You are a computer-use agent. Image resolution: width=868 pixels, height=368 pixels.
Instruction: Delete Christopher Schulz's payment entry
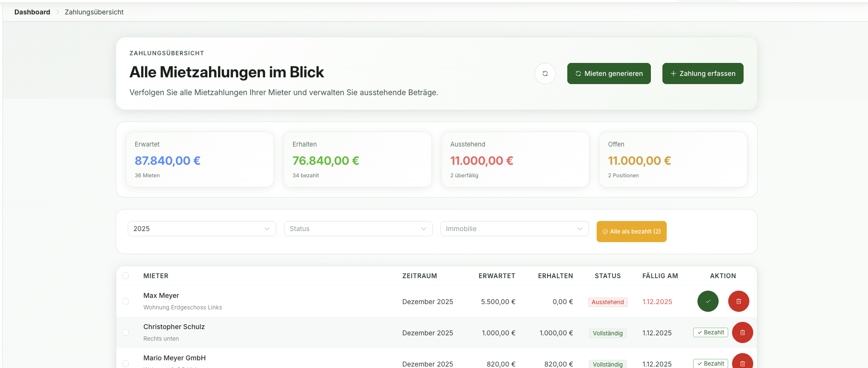(742, 332)
